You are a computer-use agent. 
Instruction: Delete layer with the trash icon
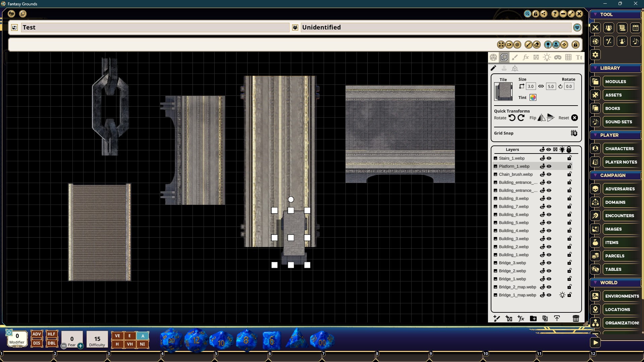click(576, 318)
